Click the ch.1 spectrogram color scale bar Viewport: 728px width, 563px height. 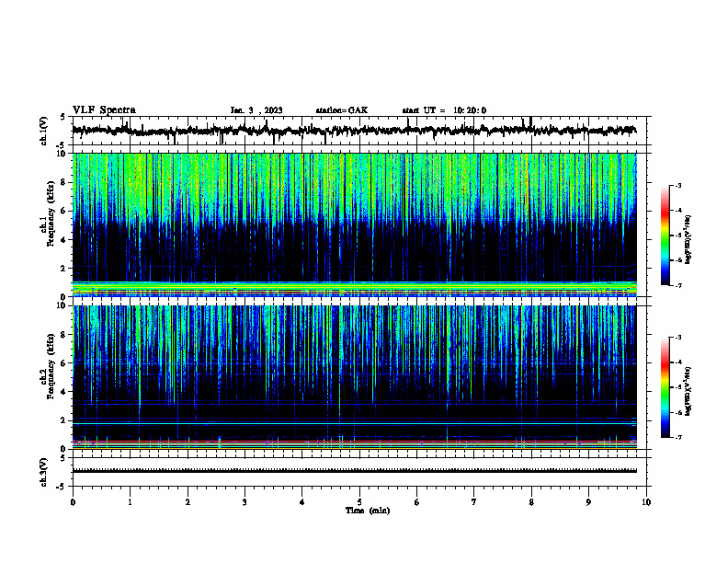665,236
